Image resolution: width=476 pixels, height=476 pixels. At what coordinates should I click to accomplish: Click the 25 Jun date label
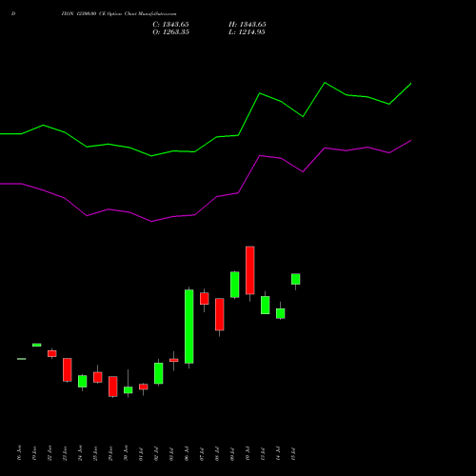coord(95,453)
